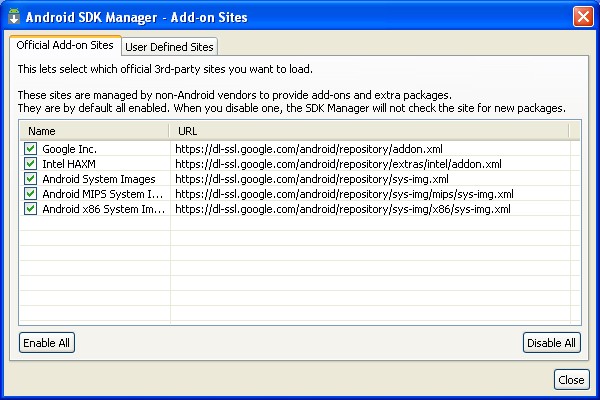Select the Android MIPS System I... row name
Image resolution: width=600 pixels, height=400 pixels.
coord(103,194)
